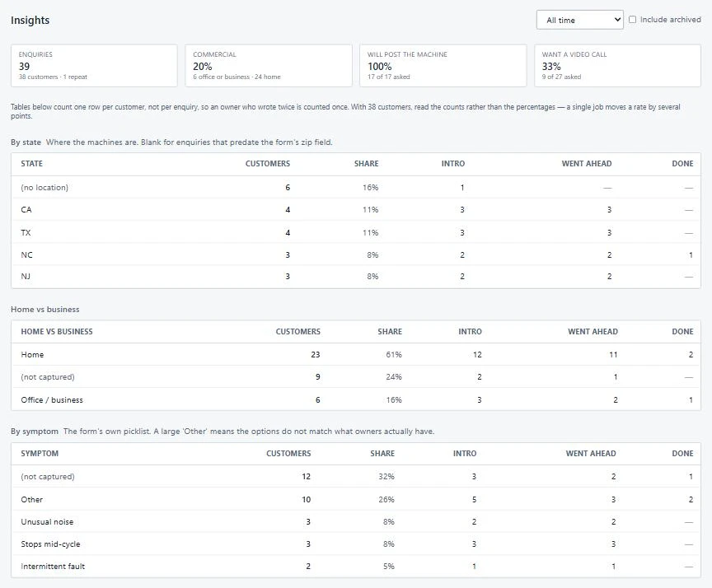The image size is (712, 588).
Task: Select (not captured) symptom row with 12 customers
Action: point(356,476)
